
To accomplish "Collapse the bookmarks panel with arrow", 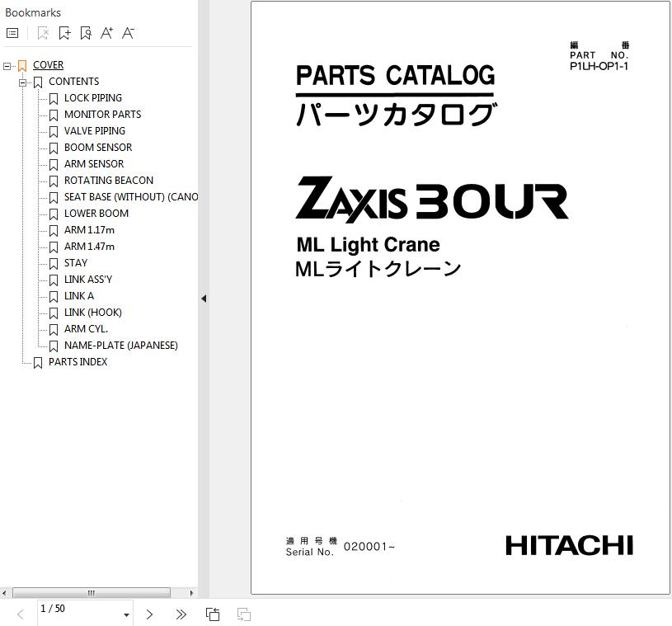I will coord(204,299).
